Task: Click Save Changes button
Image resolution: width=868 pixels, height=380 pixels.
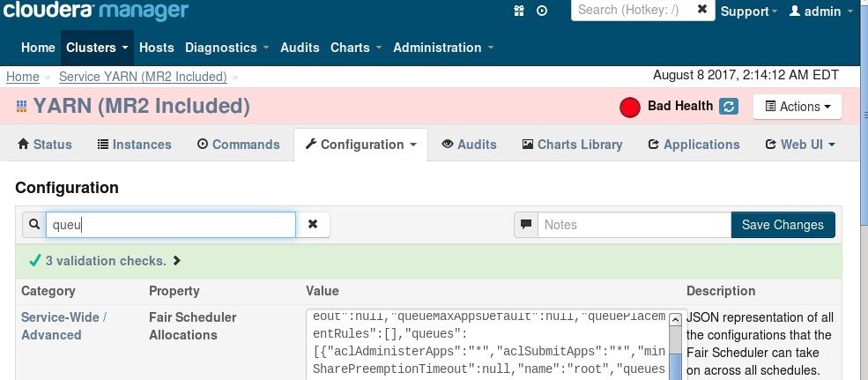Action: 783,225
